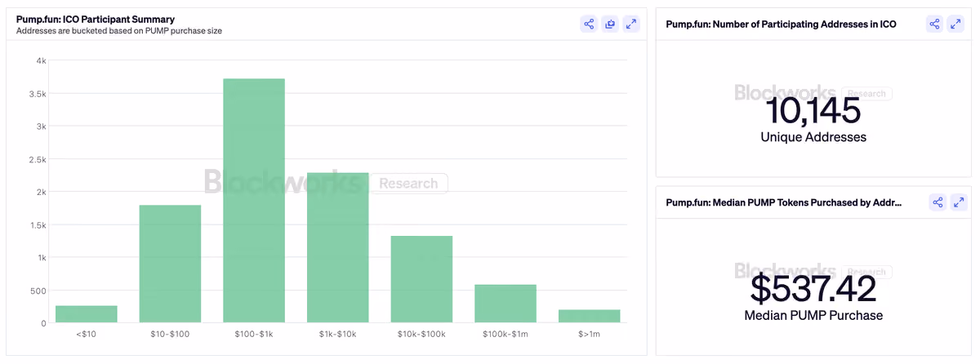The height and width of the screenshot is (364, 980).
Task: Click the $100k-$1m bar in chart
Action: pyautogui.click(x=506, y=304)
